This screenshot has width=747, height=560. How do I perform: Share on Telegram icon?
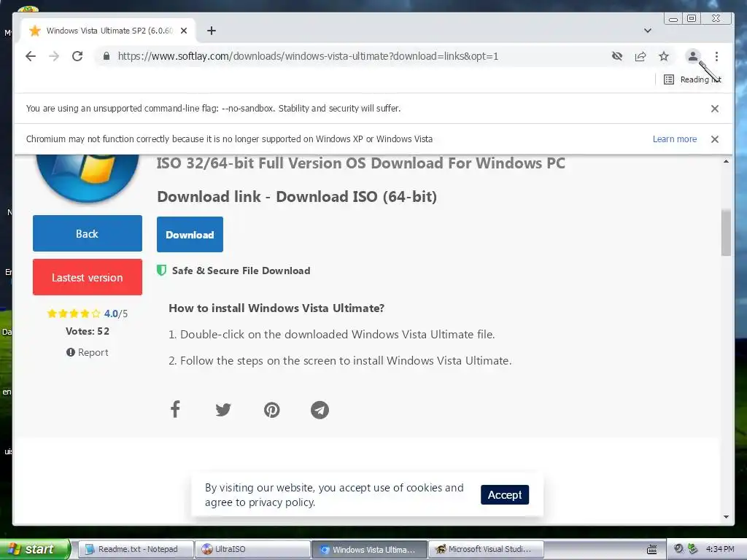pyautogui.click(x=320, y=410)
